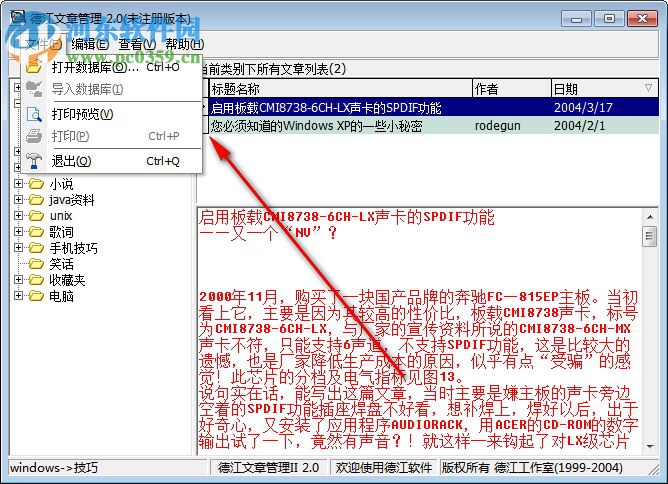Click the unix folder icon
This screenshot has height=484, width=668.
36,216
